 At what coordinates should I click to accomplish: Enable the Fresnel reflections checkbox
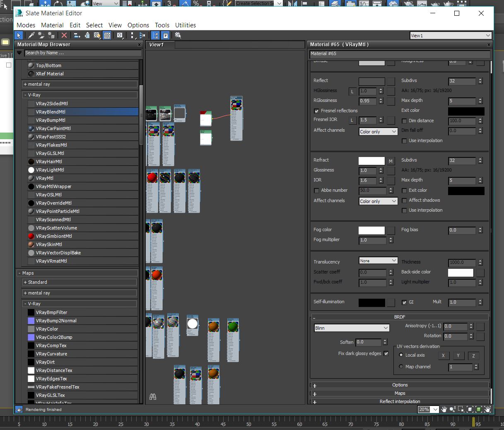316,111
